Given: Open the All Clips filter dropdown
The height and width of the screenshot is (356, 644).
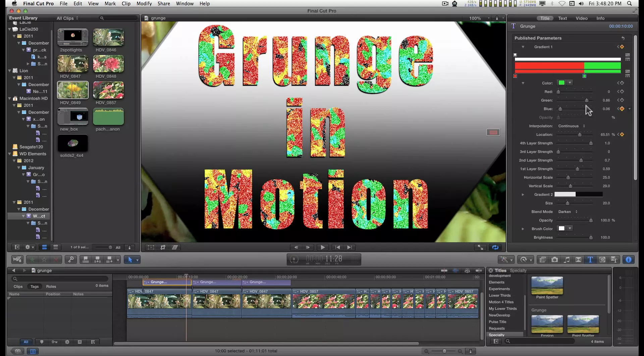Looking at the screenshot, I should pos(67,18).
